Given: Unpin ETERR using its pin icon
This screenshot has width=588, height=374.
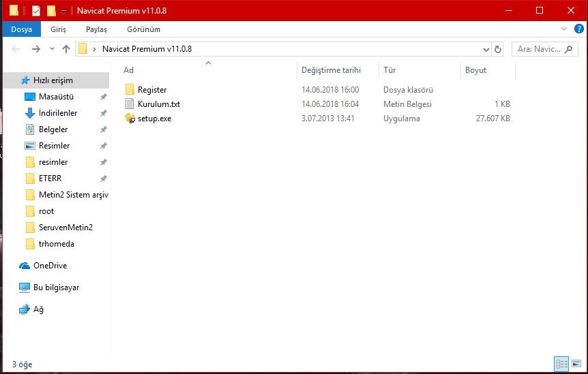Looking at the screenshot, I should pyautogui.click(x=104, y=178).
